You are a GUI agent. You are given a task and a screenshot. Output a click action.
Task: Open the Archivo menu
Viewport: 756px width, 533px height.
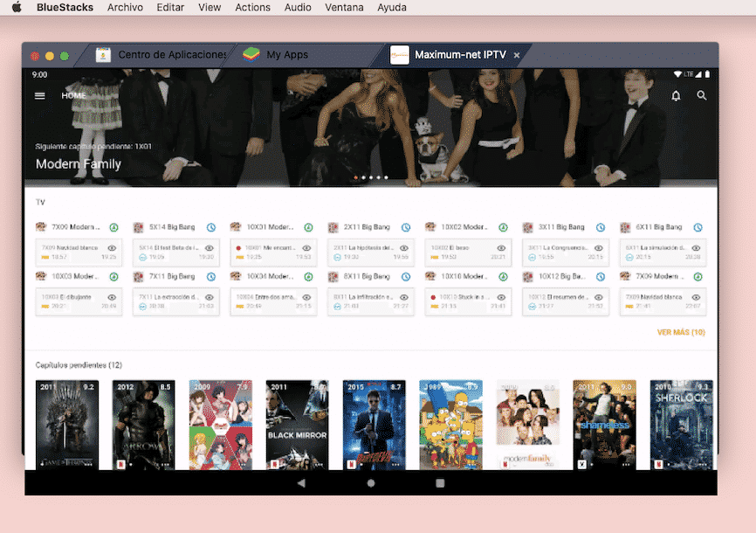click(x=125, y=8)
